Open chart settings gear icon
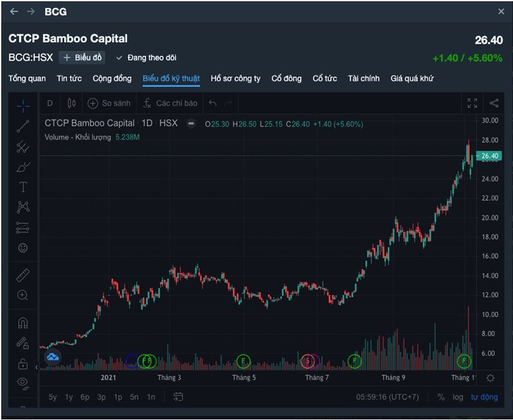Viewport: 513px width, 420px height. [490, 378]
